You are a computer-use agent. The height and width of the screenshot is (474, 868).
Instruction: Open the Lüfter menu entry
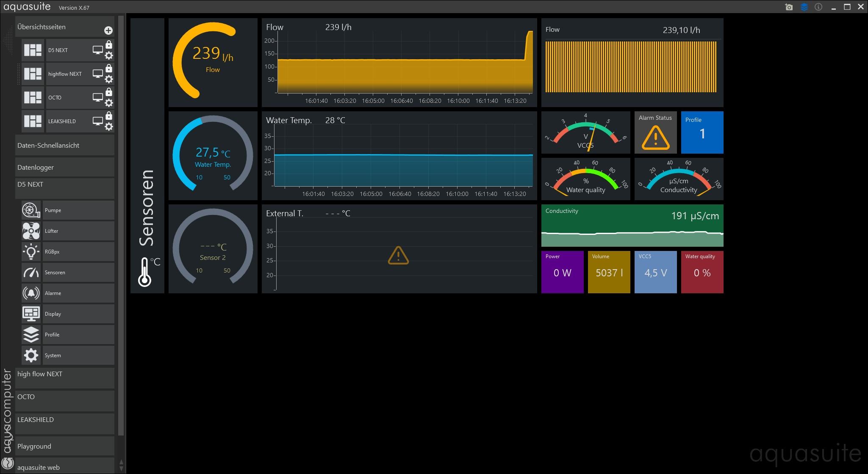[78, 231]
